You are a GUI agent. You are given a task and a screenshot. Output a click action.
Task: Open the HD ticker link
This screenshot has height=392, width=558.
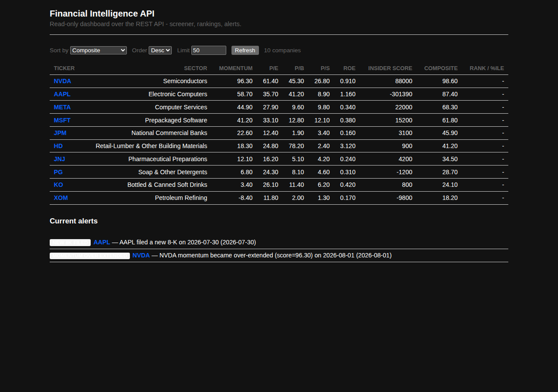click(x=58, y=146)
